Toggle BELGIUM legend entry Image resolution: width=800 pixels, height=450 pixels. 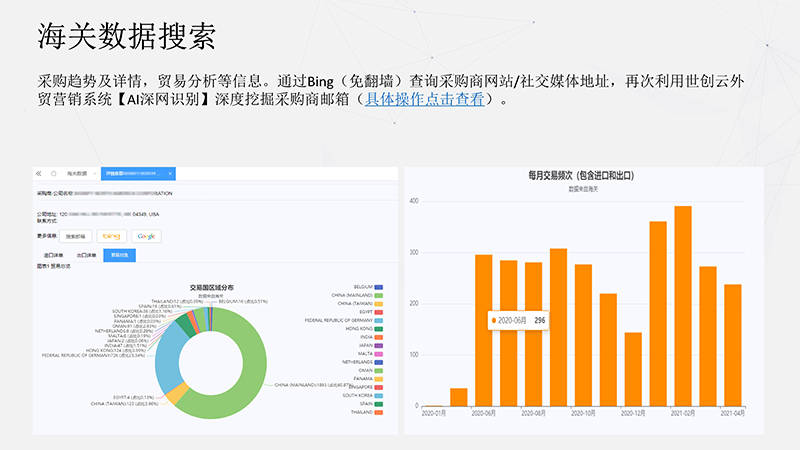coord(368,287)
